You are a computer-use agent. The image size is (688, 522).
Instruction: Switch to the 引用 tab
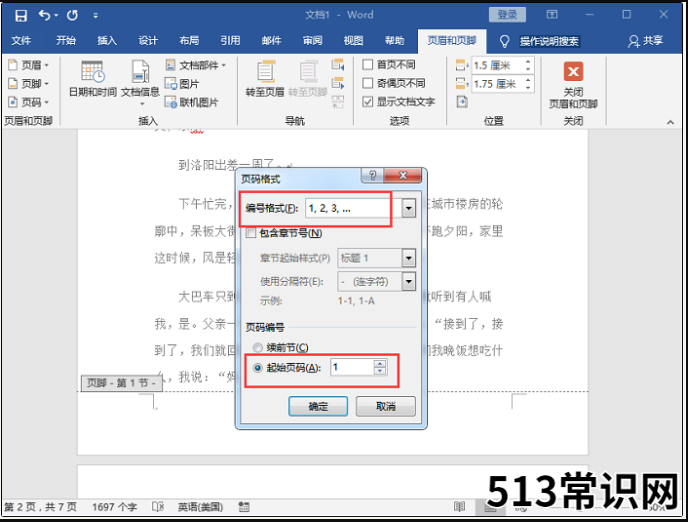coord(230,41)
